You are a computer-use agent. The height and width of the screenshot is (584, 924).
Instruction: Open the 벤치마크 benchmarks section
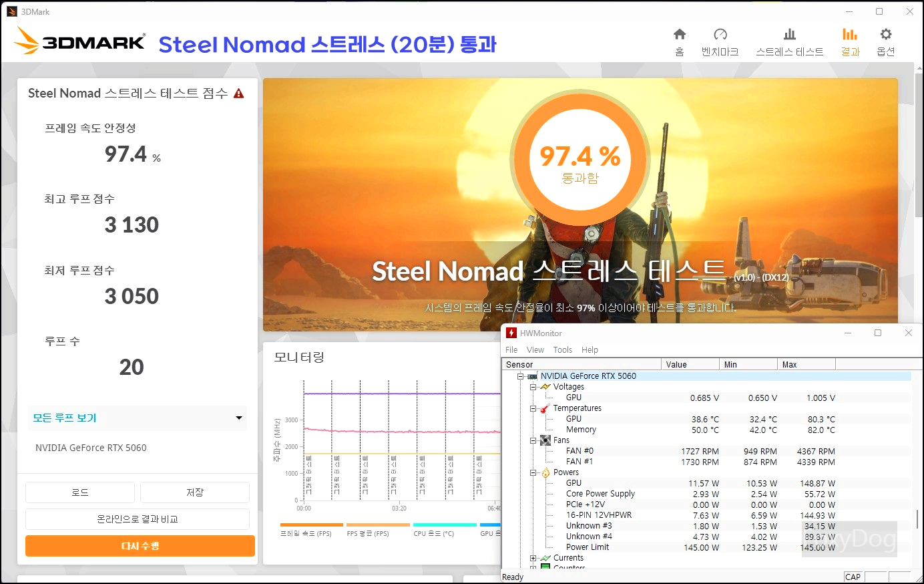pos(720,42)
